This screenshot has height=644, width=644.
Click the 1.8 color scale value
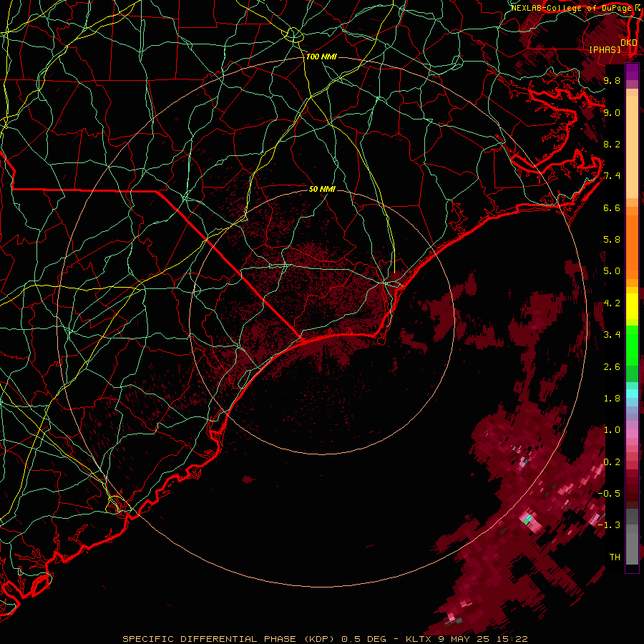coord(612,399)
